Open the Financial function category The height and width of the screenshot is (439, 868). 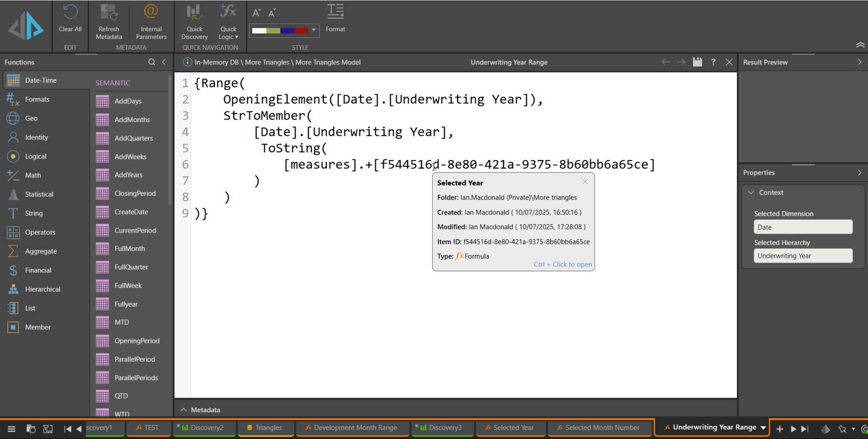(45, 270)
